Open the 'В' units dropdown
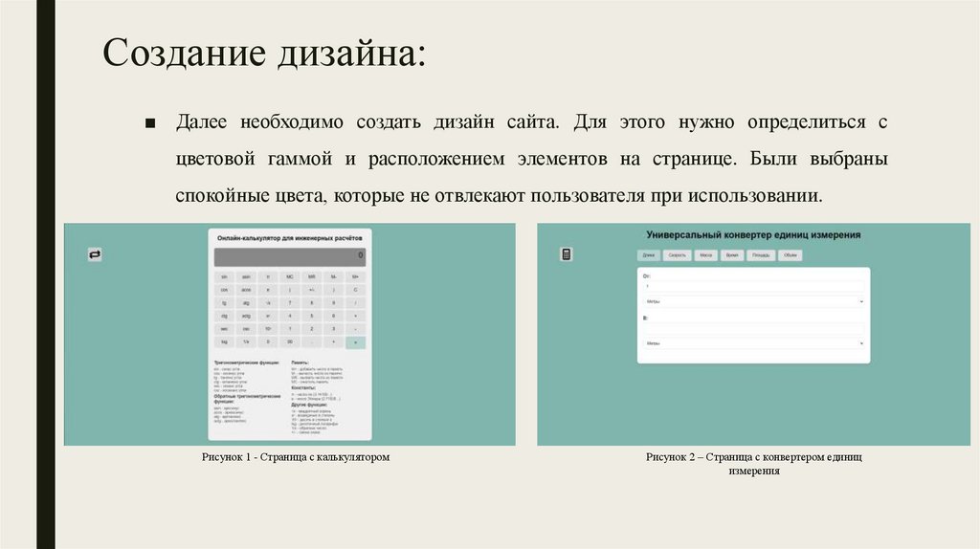This screenshot has height=549, width=980. pyautogui.click(x=754, y=343)
